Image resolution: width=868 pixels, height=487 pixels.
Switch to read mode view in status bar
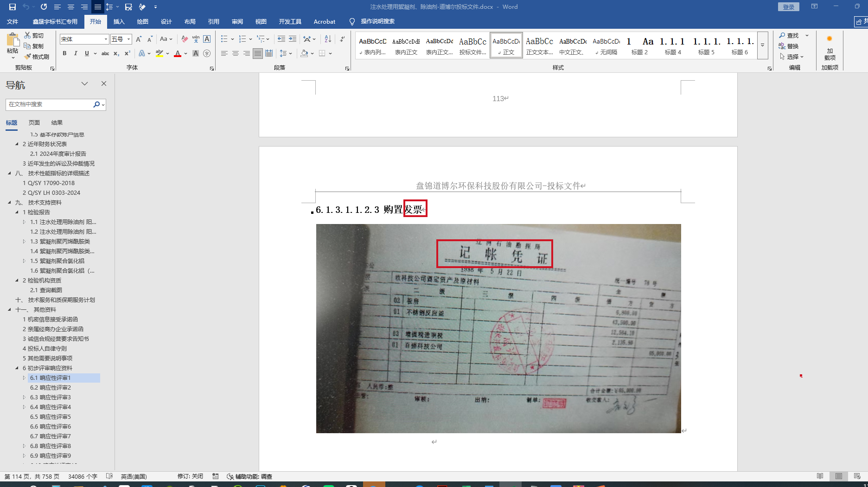(820, 476)
